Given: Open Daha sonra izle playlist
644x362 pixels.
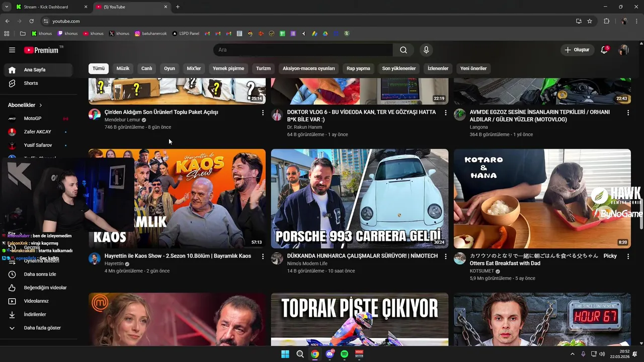Looking at the screenshot, I should [38, 274].
